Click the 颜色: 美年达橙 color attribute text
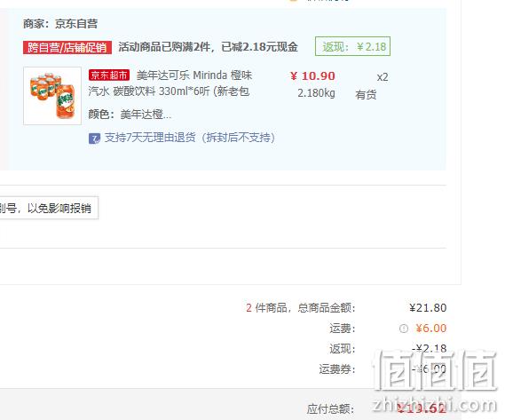The height and width of the screenshot is (420, 505). (x=130, y=115)
